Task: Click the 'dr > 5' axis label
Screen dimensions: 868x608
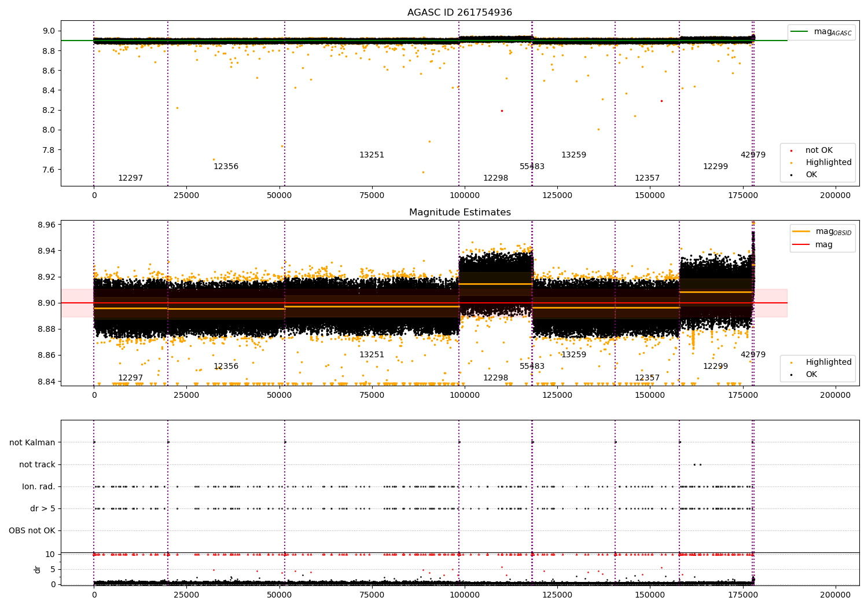Action: pyautogui.click(x=43, y=509)
